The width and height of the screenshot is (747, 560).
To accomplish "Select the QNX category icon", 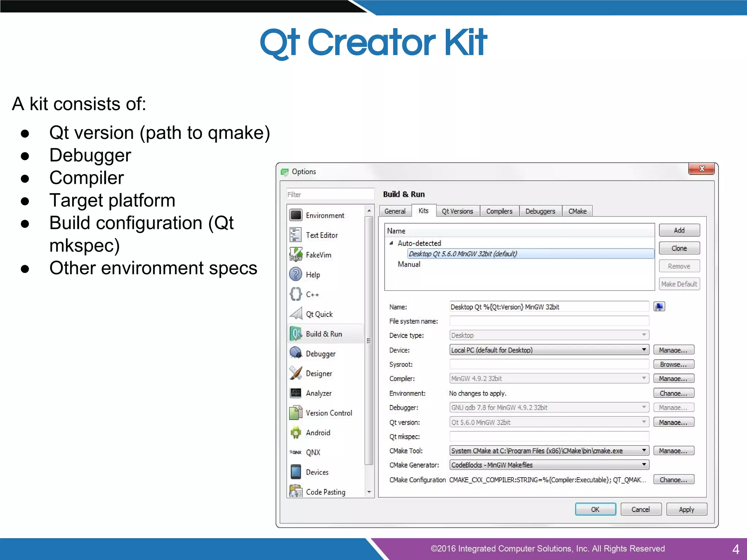I will 296,452.
